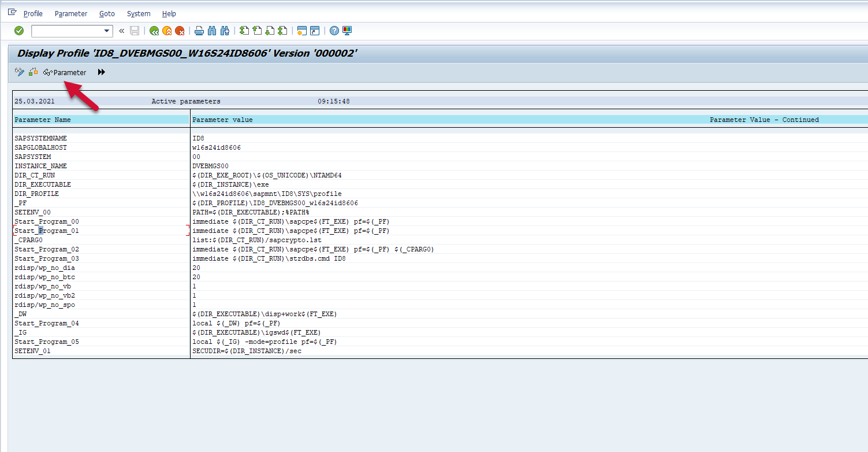Click the orange Exit icon
Viewport: 868px width, 452px height.
coord(167,31)
